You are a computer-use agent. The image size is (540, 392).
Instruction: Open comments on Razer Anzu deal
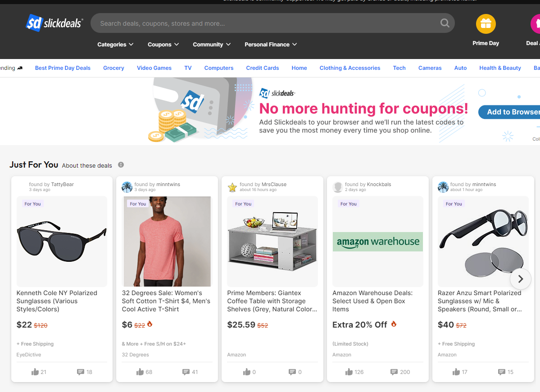pyautogui.click(x=502, y=372)
